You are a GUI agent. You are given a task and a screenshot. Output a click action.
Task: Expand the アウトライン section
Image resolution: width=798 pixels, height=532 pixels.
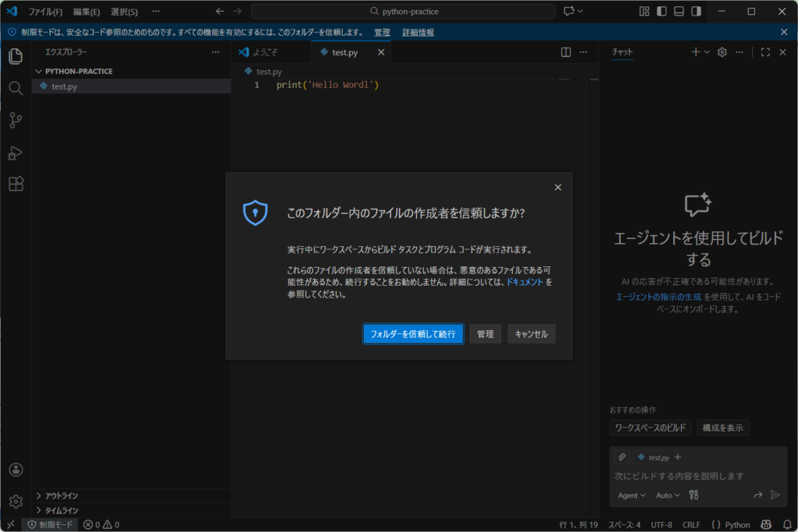coord(61,495)
